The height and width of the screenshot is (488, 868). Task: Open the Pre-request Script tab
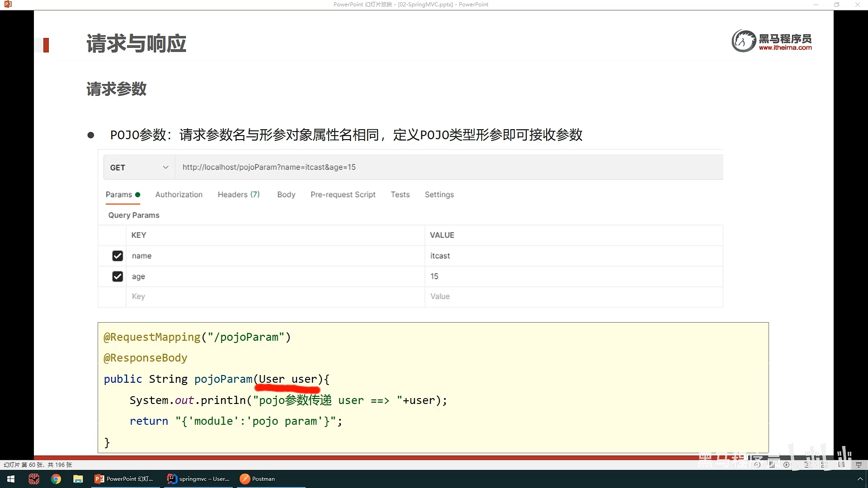click(x=343, y=195)
